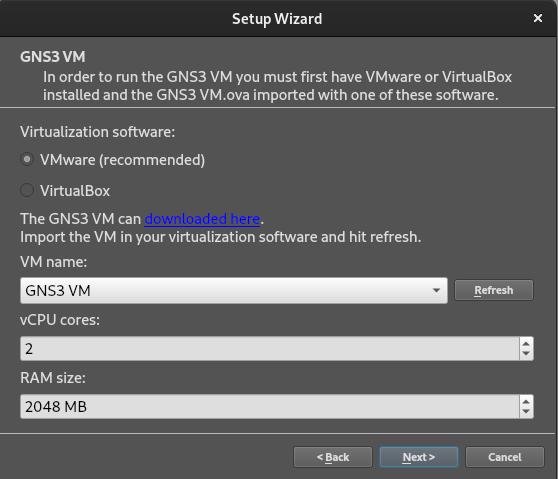The width and height of the screenshot is (558, 479).
Task: Go back with the Back button
Action: coord(333,457)
